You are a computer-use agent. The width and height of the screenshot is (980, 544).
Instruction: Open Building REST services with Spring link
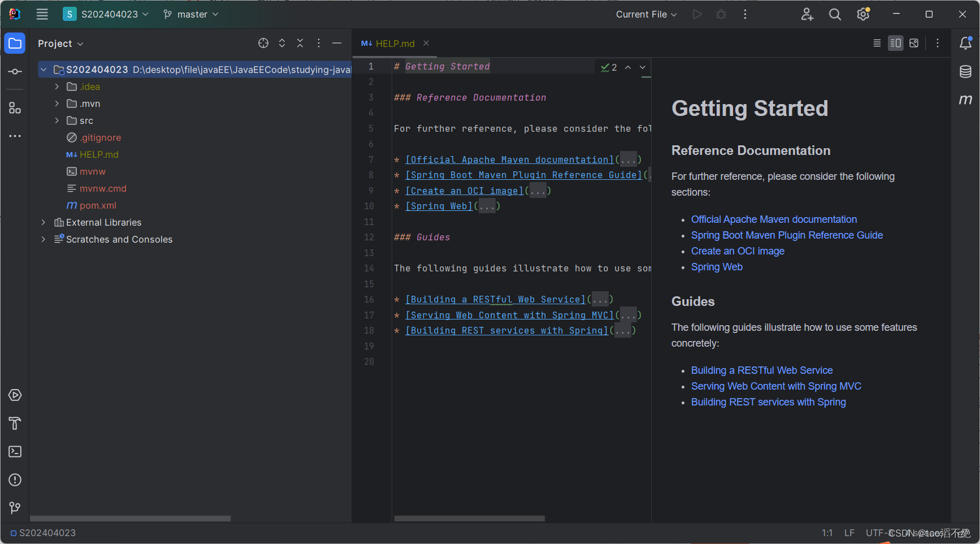(769, 402)
